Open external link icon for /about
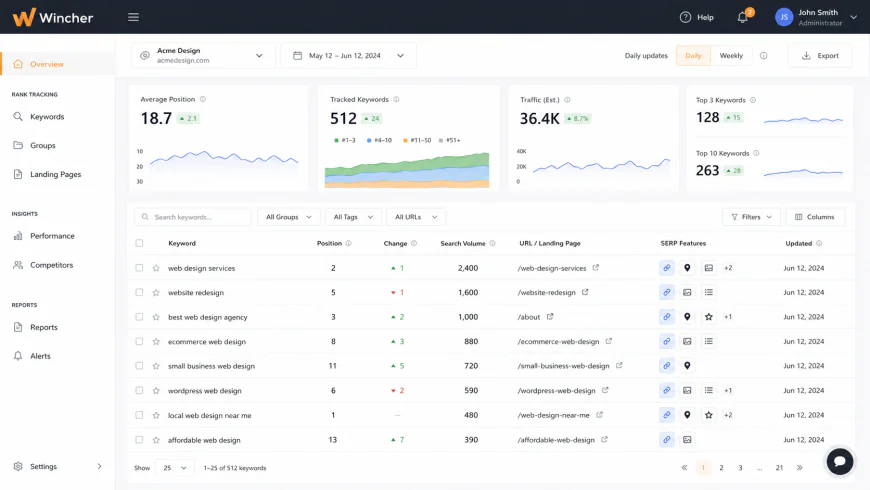This screenshot has height=490, width=870. [550, 316]
